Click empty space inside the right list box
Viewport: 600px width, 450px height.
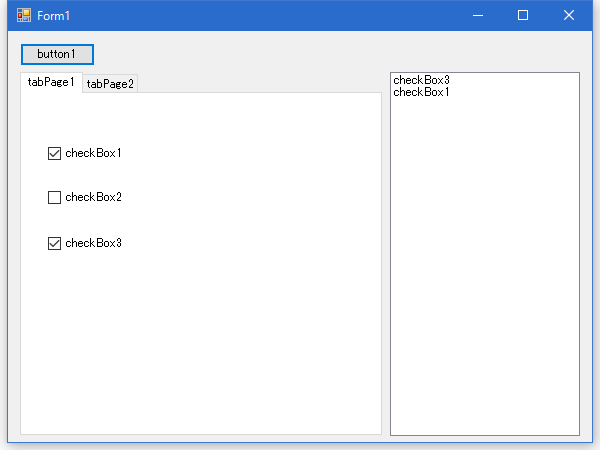[x=484, y=280]
